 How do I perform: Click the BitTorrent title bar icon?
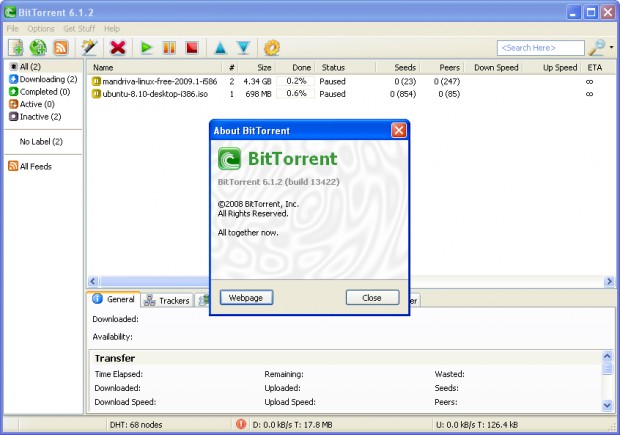pos(10,12)
